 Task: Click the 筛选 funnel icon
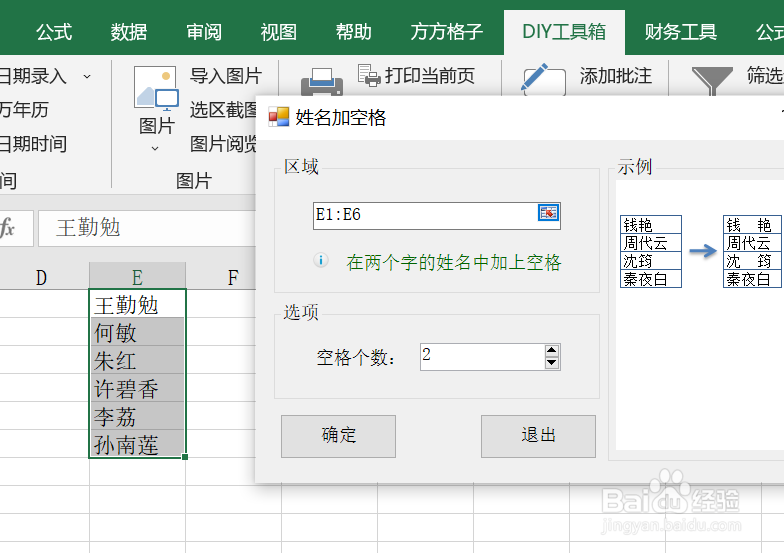point(712,80)
